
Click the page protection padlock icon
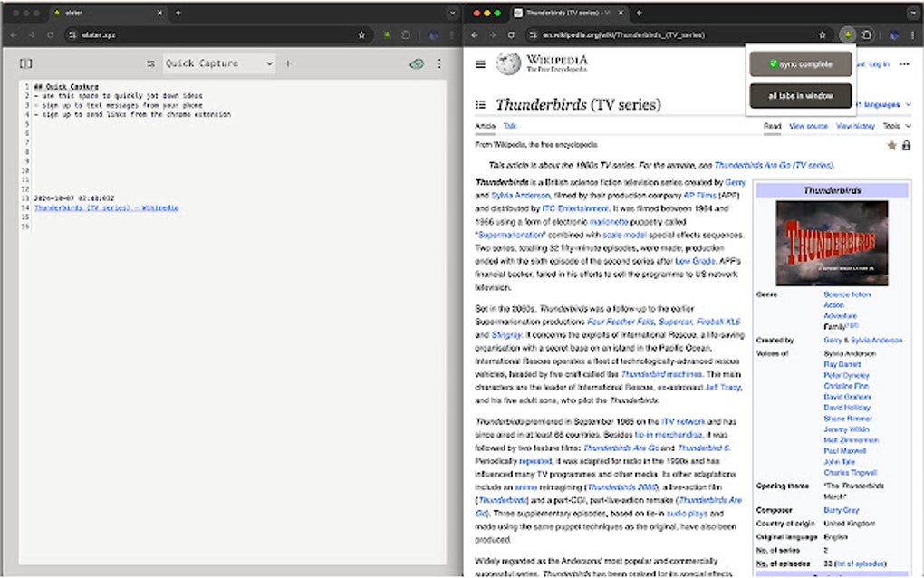(906, 145)
